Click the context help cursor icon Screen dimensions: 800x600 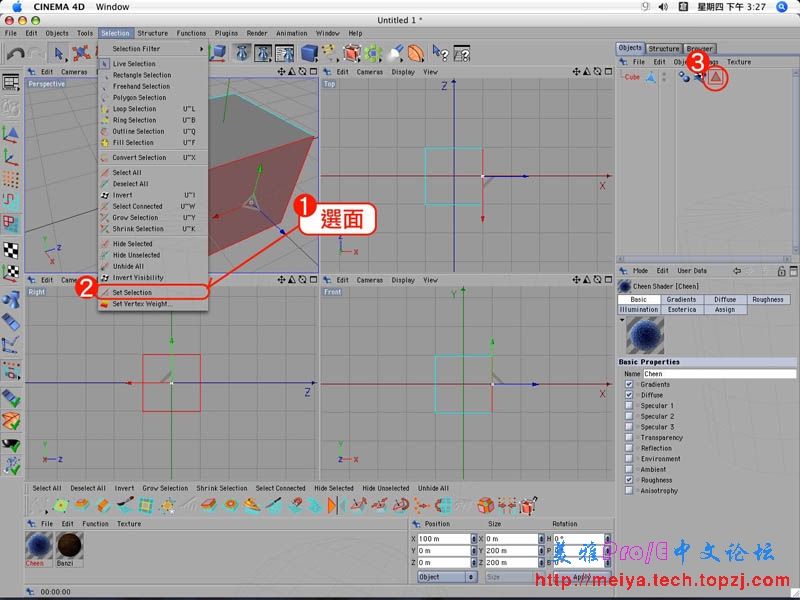pos(439,53)
